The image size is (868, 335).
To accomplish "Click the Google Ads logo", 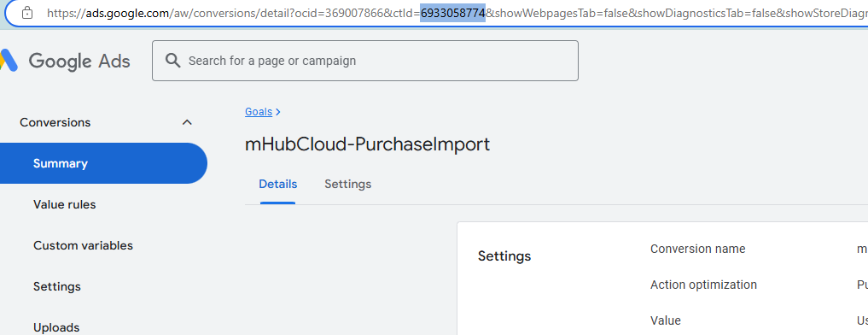I will tap(66, 61).
